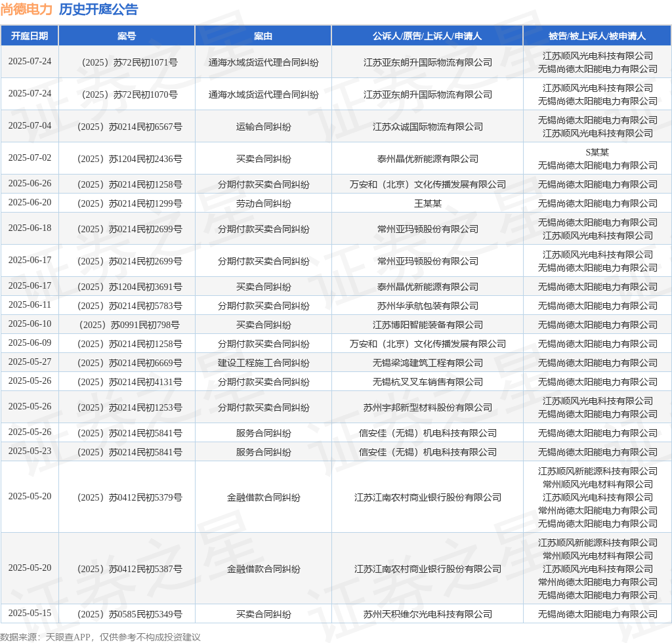Click plaintiff 苏州天积维尔光电科技有限公司
This screenshot has width=672, height=643.
coord(427,615)
